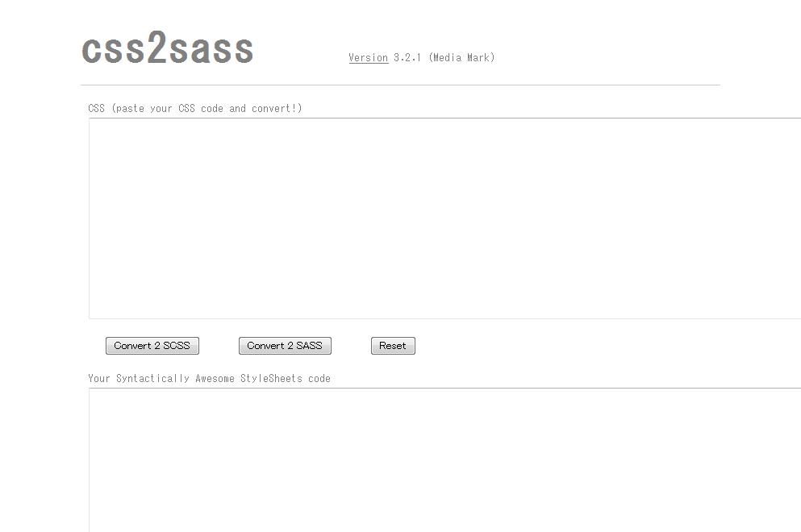Image resolution: width=801 pixels, height=532 pixels.
Task: Focus the CSS paste input textarea
Action: (x=444, y=218)
